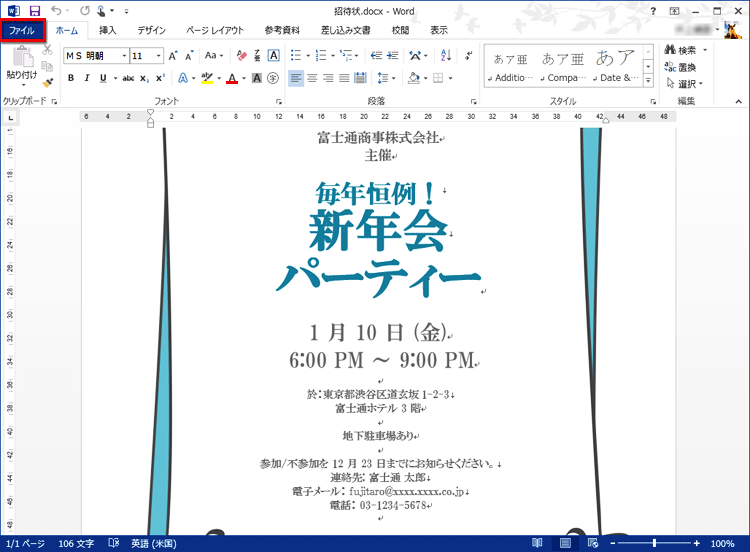Toggle underline formatting
The image size is (750, 552).
[103, 78]
